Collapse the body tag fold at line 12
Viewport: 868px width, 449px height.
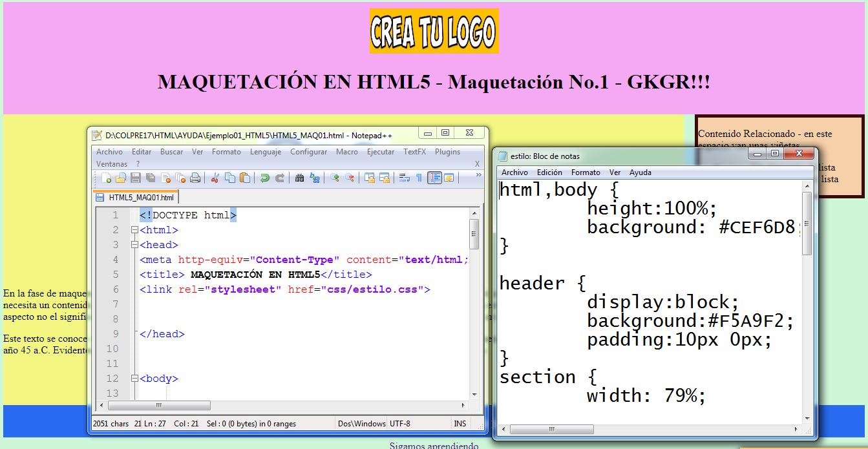(134, 378)
